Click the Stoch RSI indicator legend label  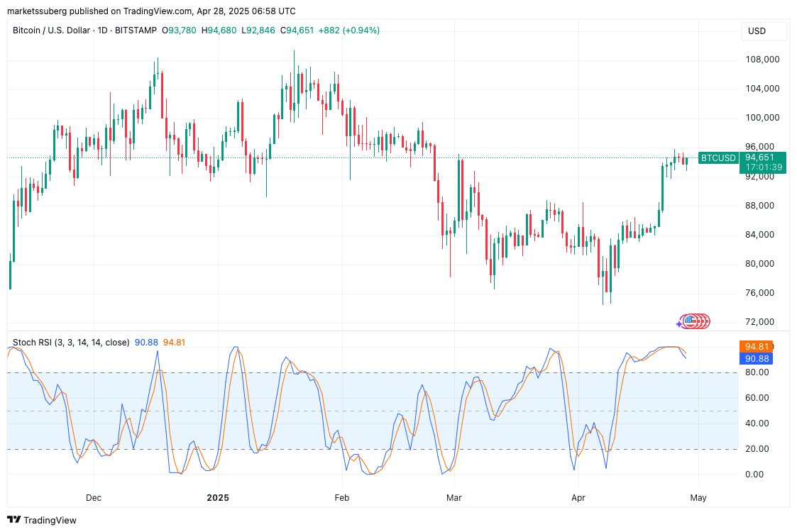point(71,343)
